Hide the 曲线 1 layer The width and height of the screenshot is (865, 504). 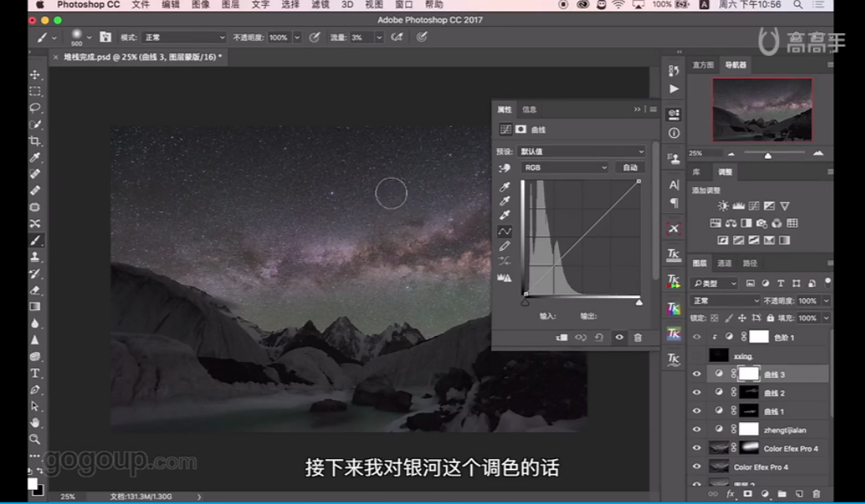(x=697, y=411)
